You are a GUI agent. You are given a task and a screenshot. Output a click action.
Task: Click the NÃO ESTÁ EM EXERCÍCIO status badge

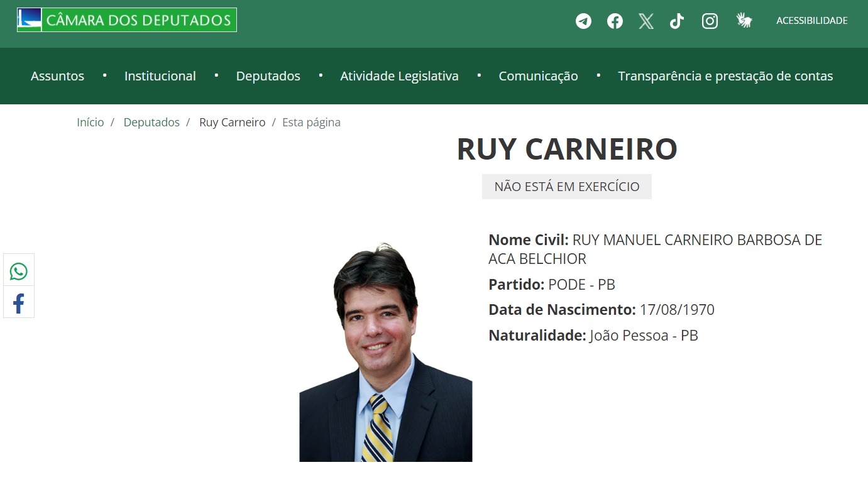point(567,187)
